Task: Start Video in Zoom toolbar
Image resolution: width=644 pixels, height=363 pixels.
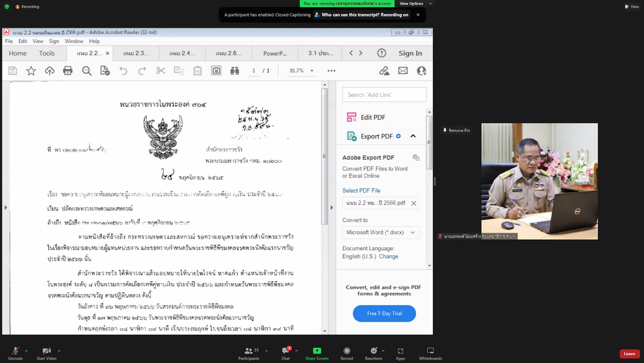Action: point(46,353)
